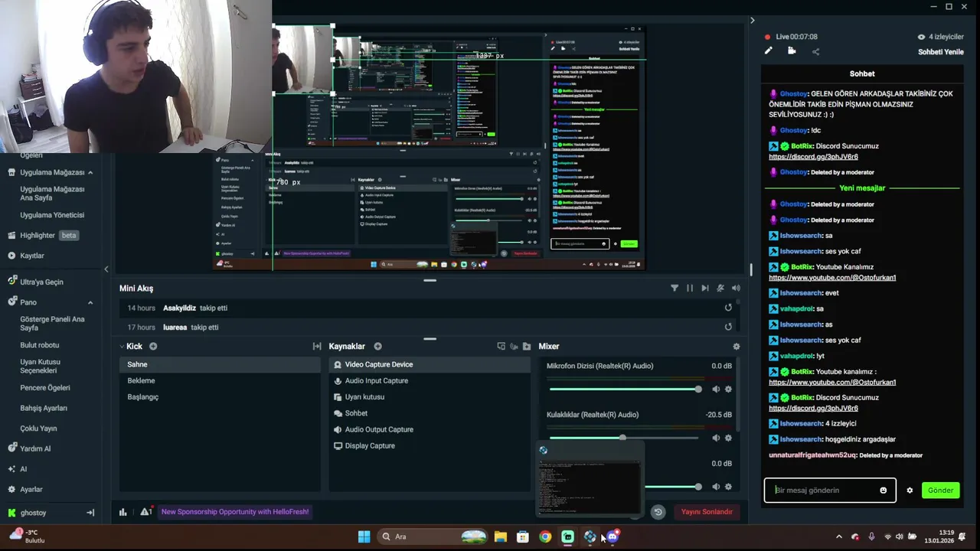Select Display Capture source
The width and height of the screenshot is (980, 551).
coord(430,445)
